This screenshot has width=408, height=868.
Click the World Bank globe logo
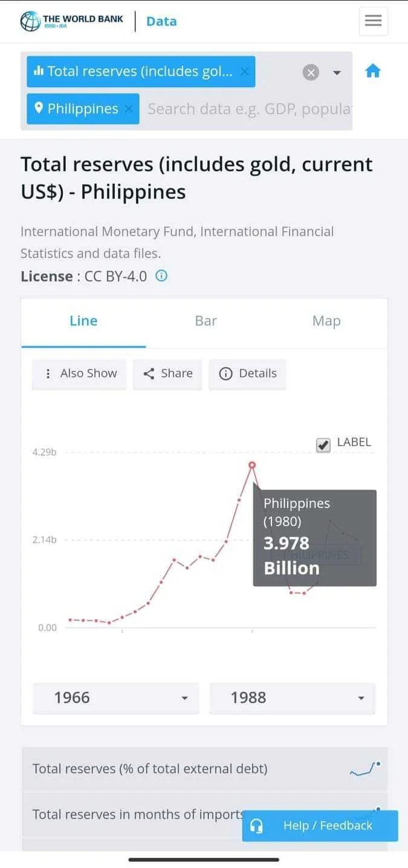pyautogui.click(x=30, y=21)
